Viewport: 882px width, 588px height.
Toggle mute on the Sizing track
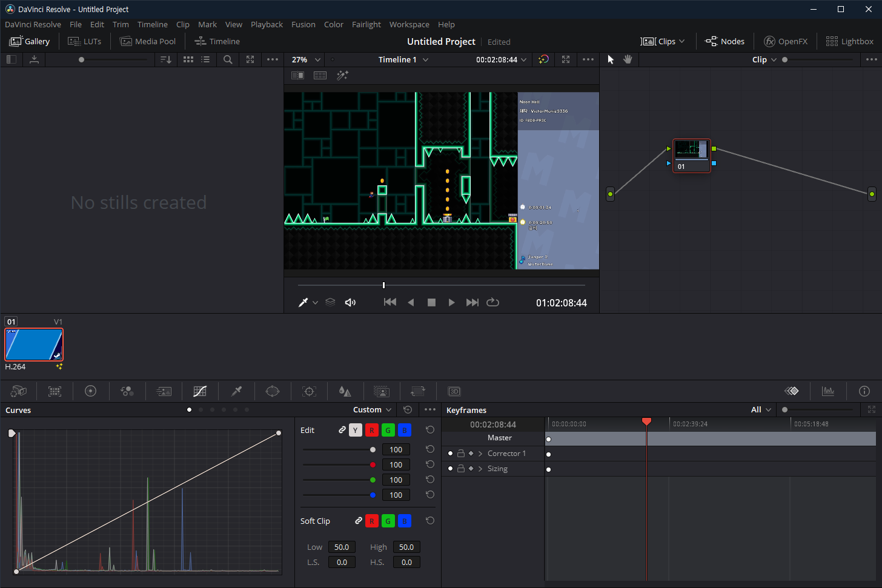tap(451, 468)
